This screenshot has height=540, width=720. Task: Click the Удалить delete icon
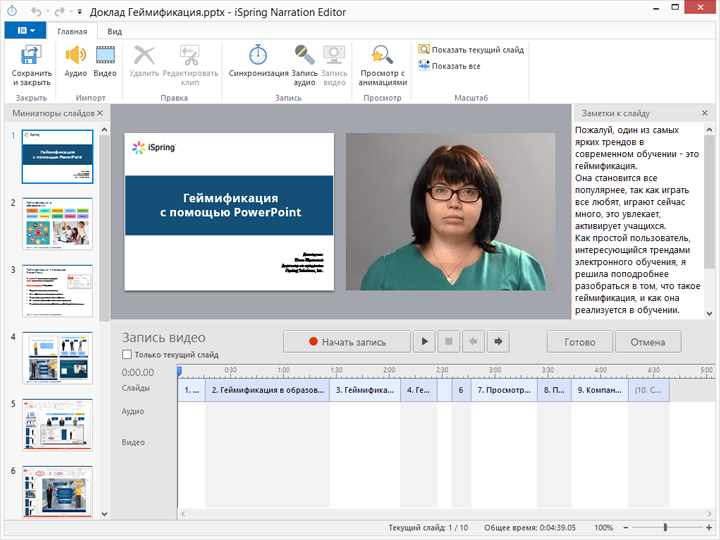144,61
